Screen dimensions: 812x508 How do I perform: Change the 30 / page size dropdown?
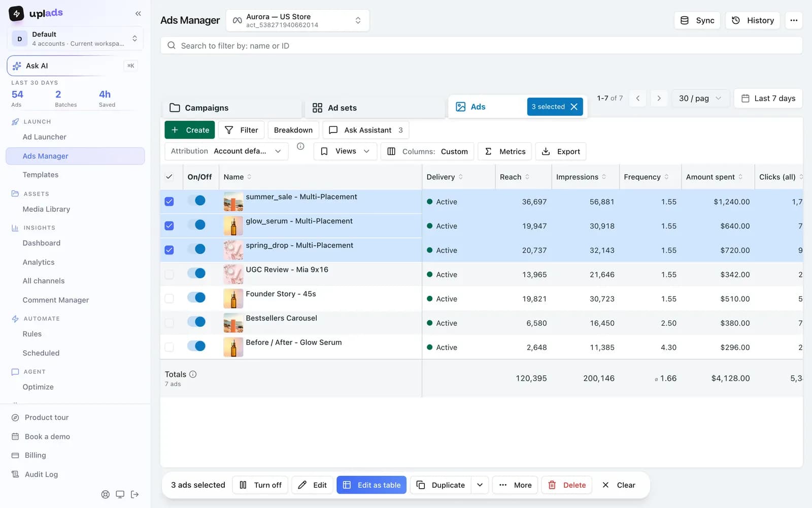pyautogui.click(x=700, y=98)
